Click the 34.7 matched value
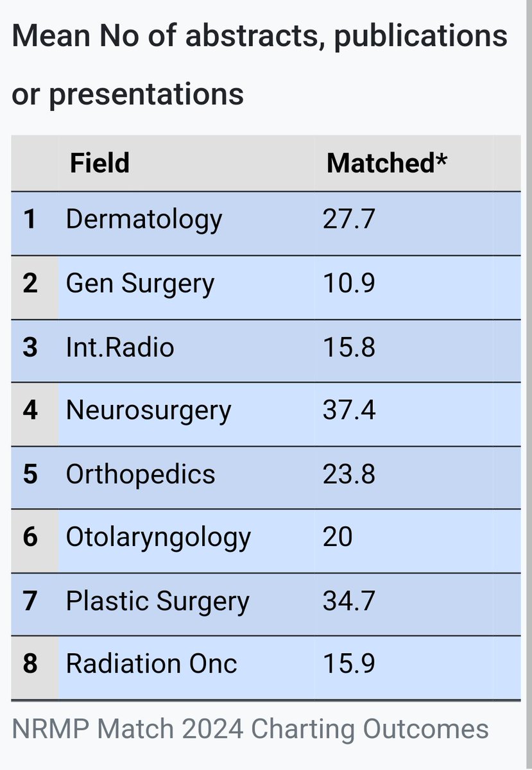This screenshot has width=532, height=770. [x=348, y=602]
